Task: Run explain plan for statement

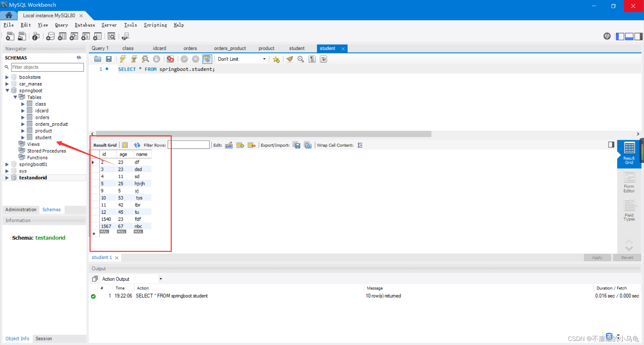Action: 145,59
